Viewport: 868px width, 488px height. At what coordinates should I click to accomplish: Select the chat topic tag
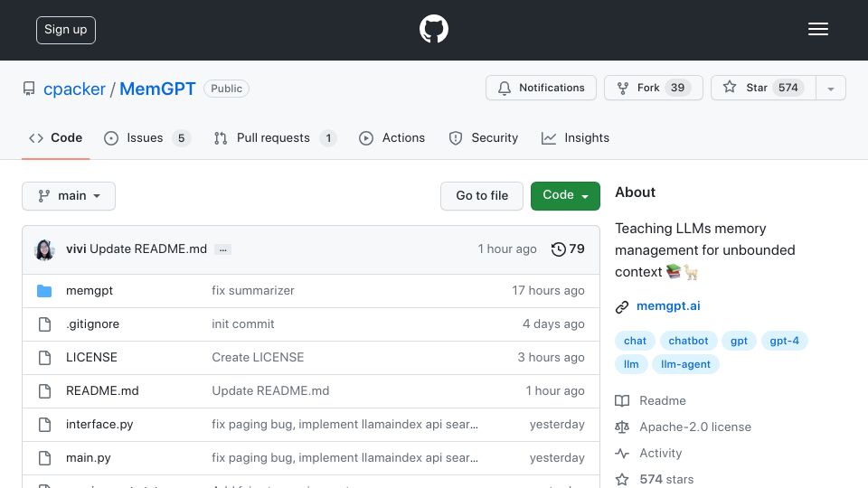pos(635,341)
